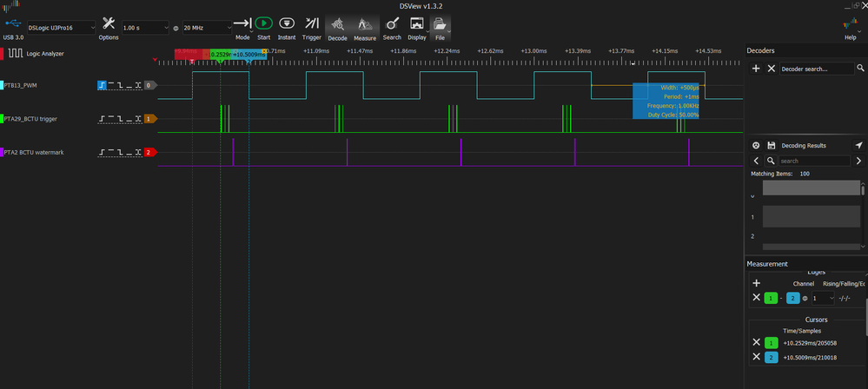
Task: Open the DSLogic U3Pro16 device dropdown
Action: pos(61,27)
